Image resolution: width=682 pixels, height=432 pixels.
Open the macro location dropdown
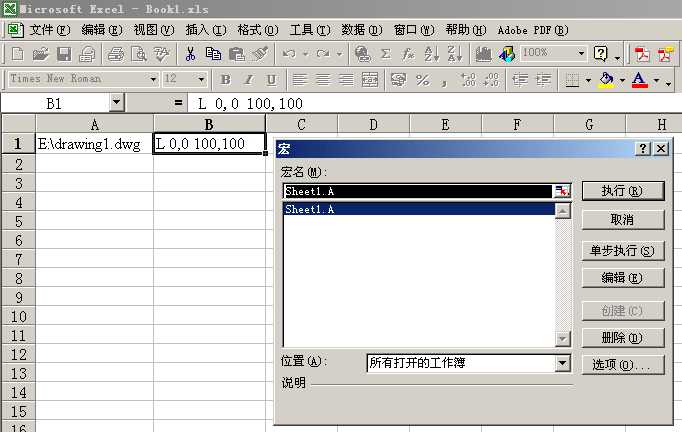tap(562, 363)
